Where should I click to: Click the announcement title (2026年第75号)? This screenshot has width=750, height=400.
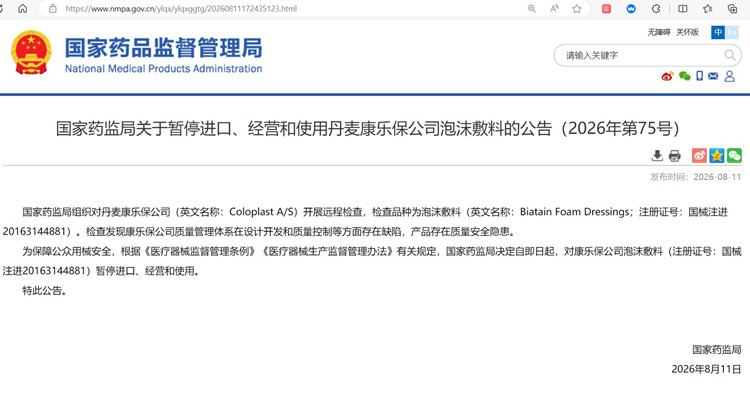[367, 128]
